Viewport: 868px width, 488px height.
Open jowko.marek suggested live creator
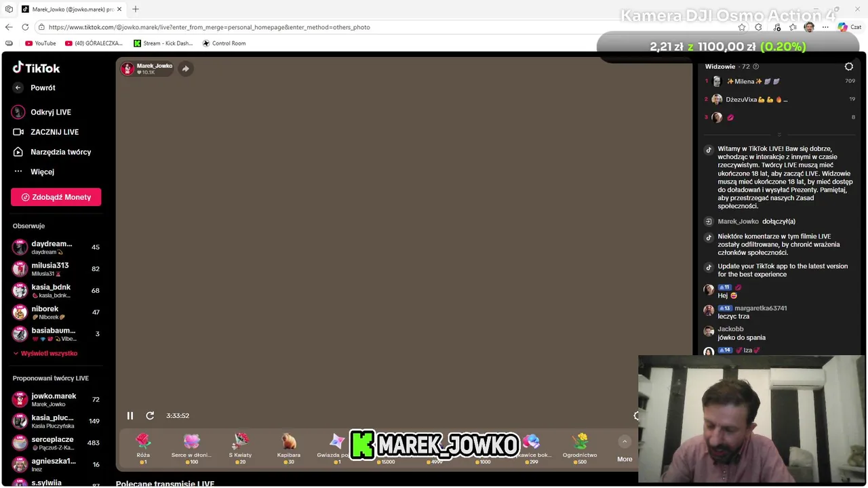(x=56, y=400)
